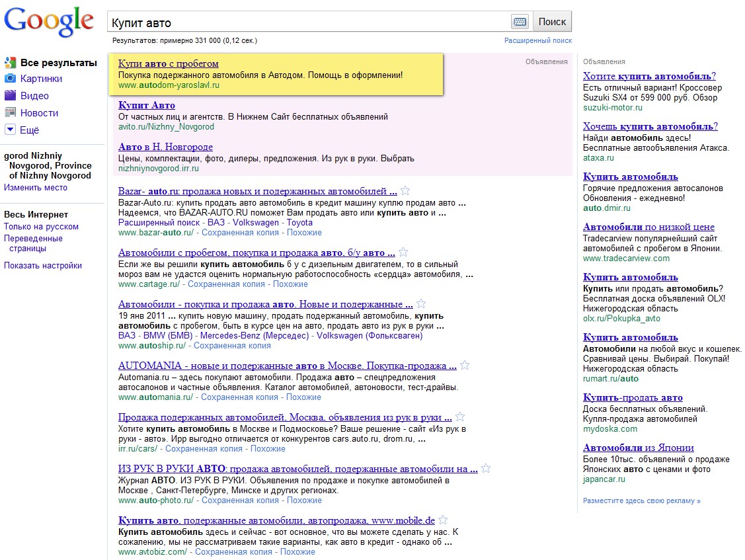Image resolution: width=745 pixels, height=560 pixels.
Task: Open the Купи авто с пробегом ad
Action: pyautogui.click(x=168, y=63)
